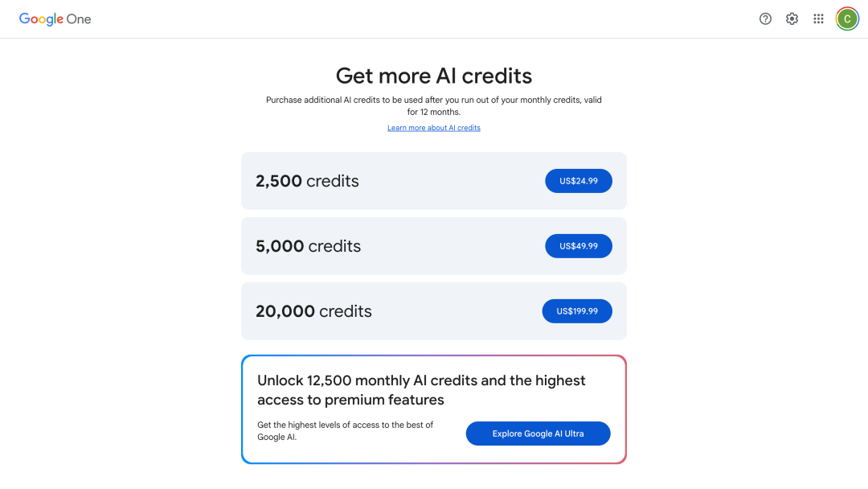This screenshot has width=868, height=489.
Task: Select the 2,500 credits label
Action: [307, 181]
